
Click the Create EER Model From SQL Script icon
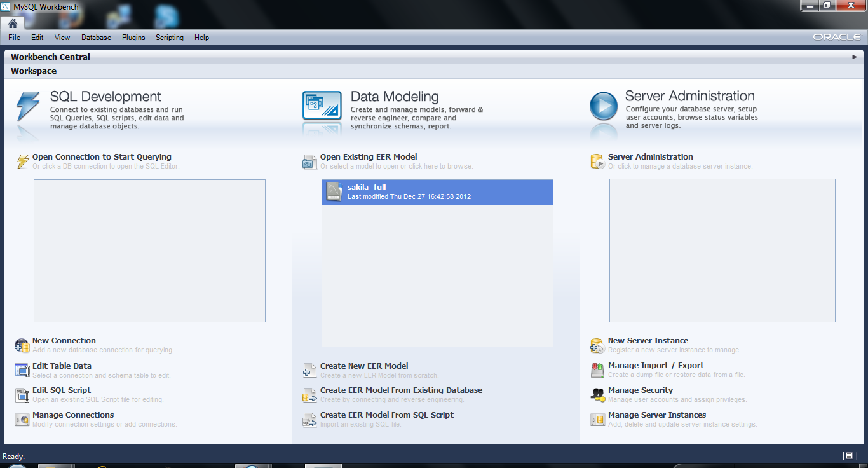point(309,420)
